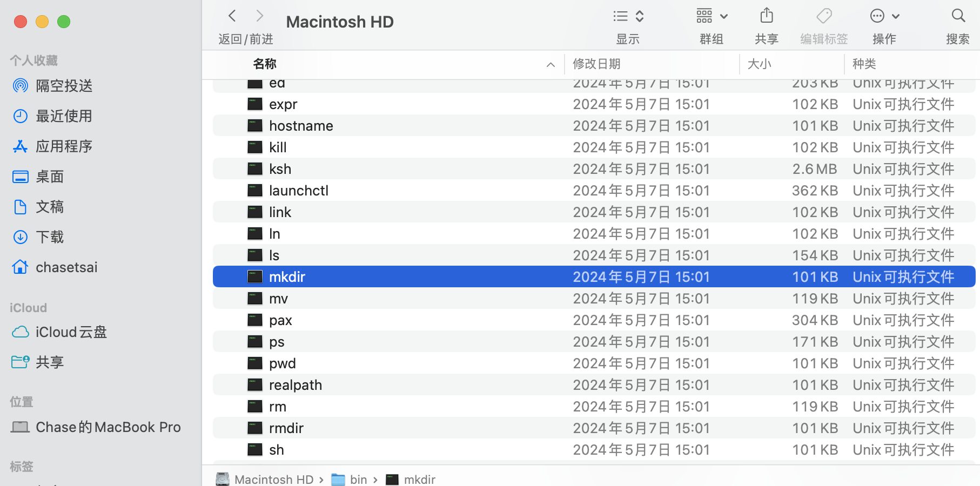Select the realpath file icon

coord(255,384)
